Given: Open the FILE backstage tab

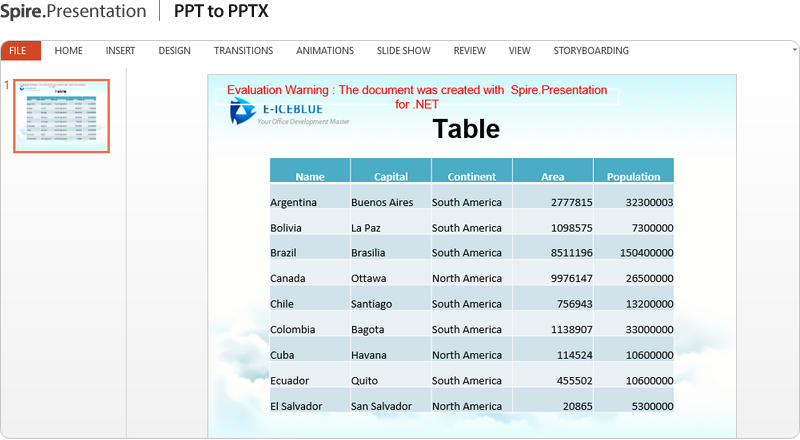Looking at the screenshot, I should pyautogui.click(x=18, y=51).
